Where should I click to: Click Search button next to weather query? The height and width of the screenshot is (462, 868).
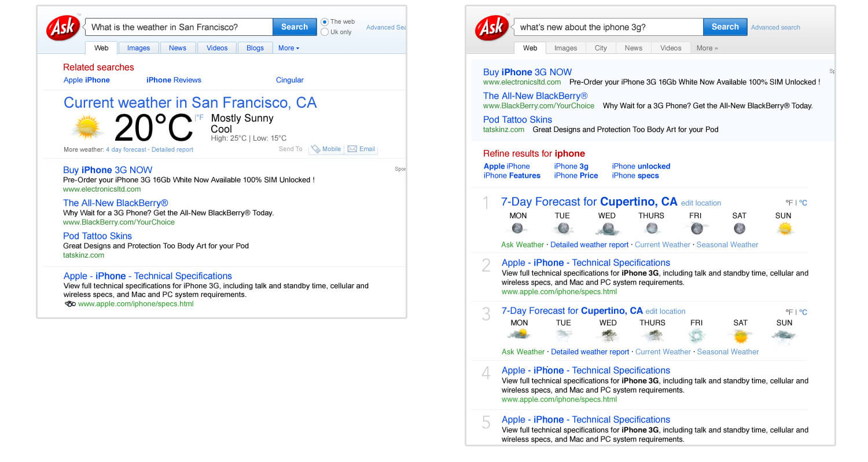pyautogui.click(x=295, y=27)
